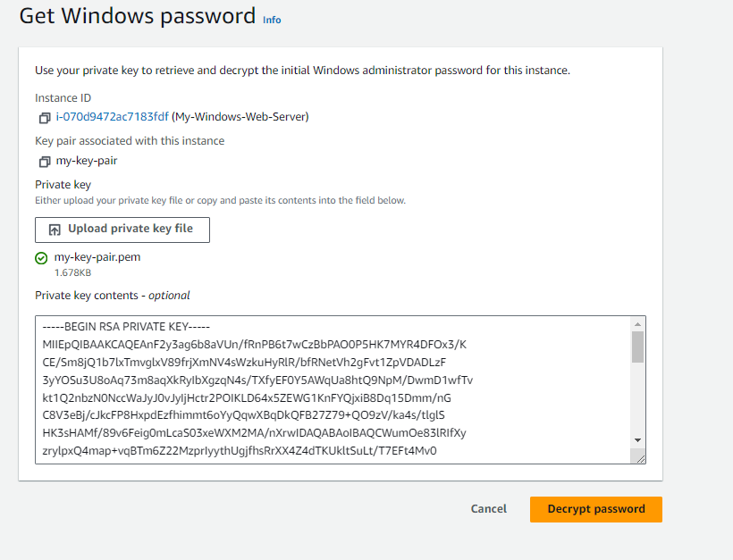This screenshot has width=733, height=560.
Task: Open the Info link next to the page title
Action: point(271,20)
